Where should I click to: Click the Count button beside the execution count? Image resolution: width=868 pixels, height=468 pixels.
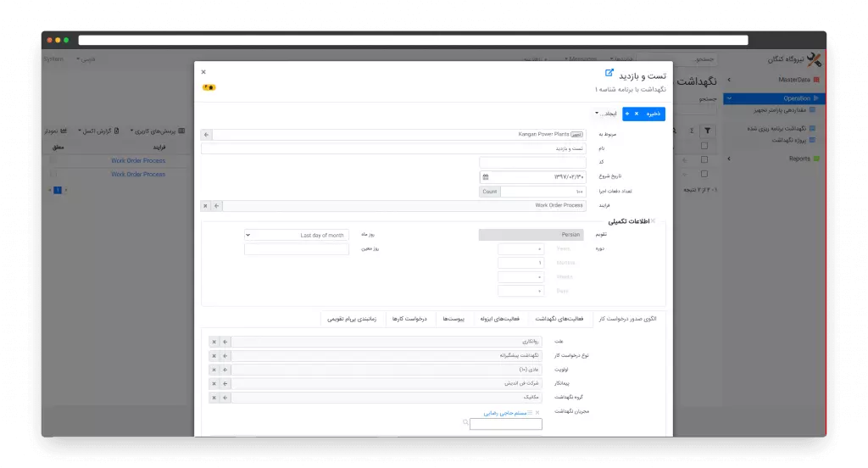coord(490,192)
